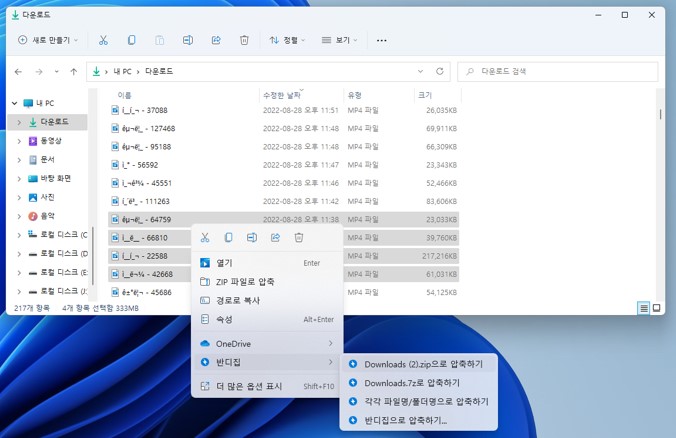Open the 정렬 (Sort) dropdown

(287, 40)
